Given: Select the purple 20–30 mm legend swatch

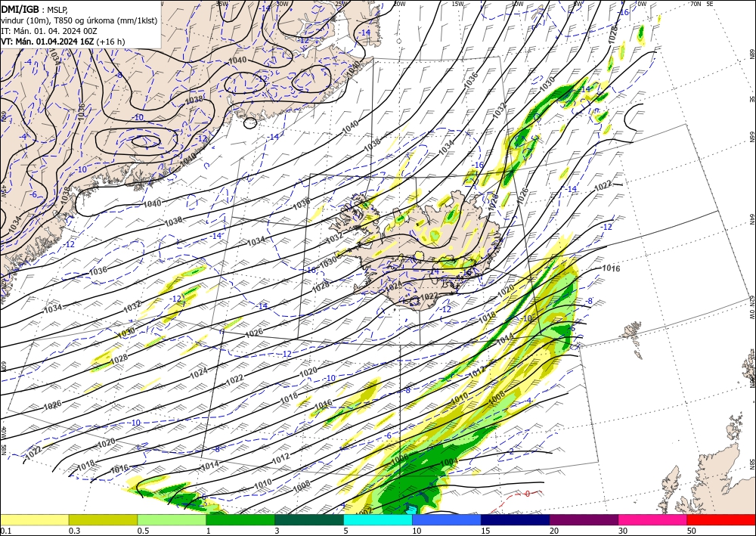Looking at the screenshot, I should [x=584, y=519].
